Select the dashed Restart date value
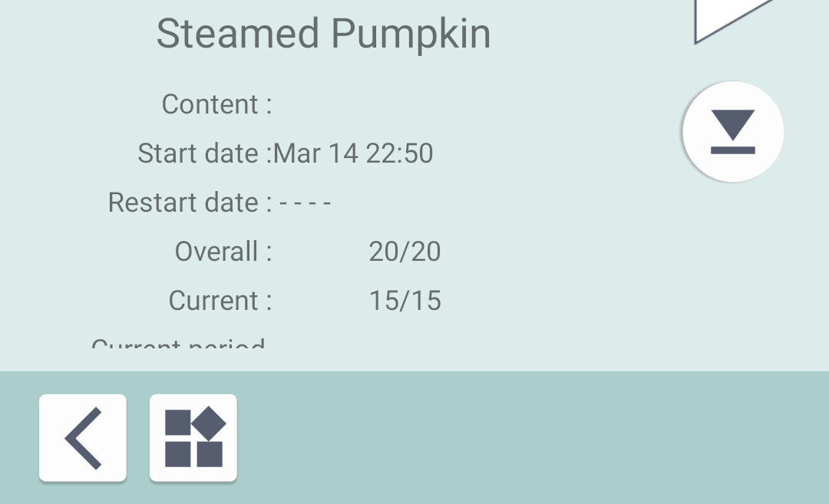Screen dimensions: 829x504 point(305,203)
